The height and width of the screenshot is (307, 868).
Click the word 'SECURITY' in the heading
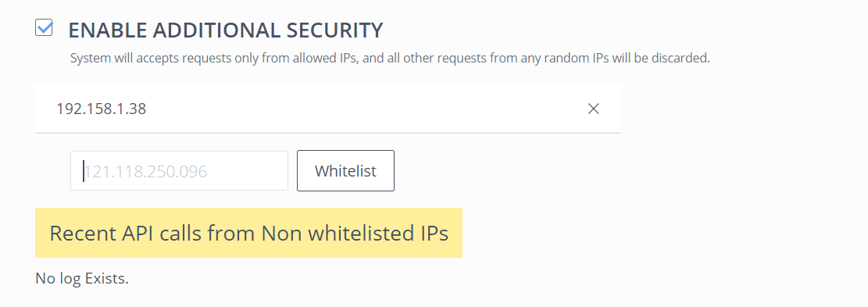pos(334,30)
